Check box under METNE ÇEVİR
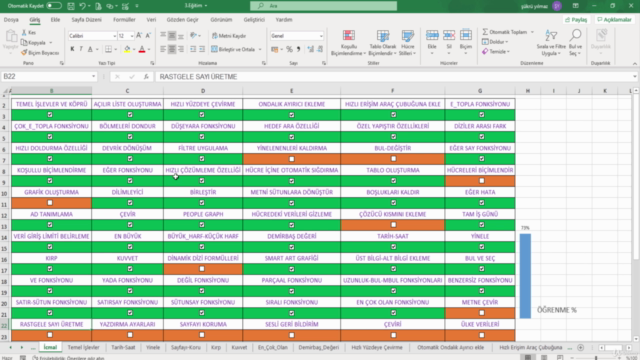 click(x=482, y=313)
